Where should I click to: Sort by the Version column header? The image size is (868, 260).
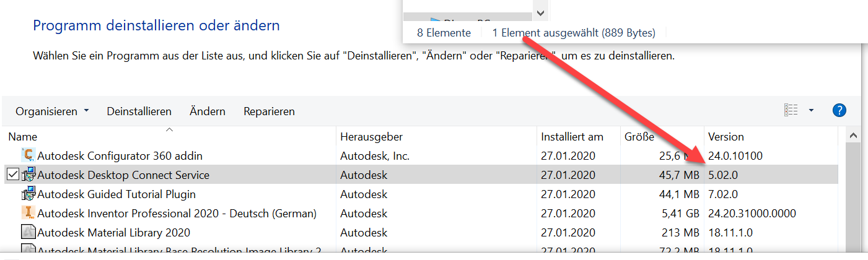pos(726,137)
